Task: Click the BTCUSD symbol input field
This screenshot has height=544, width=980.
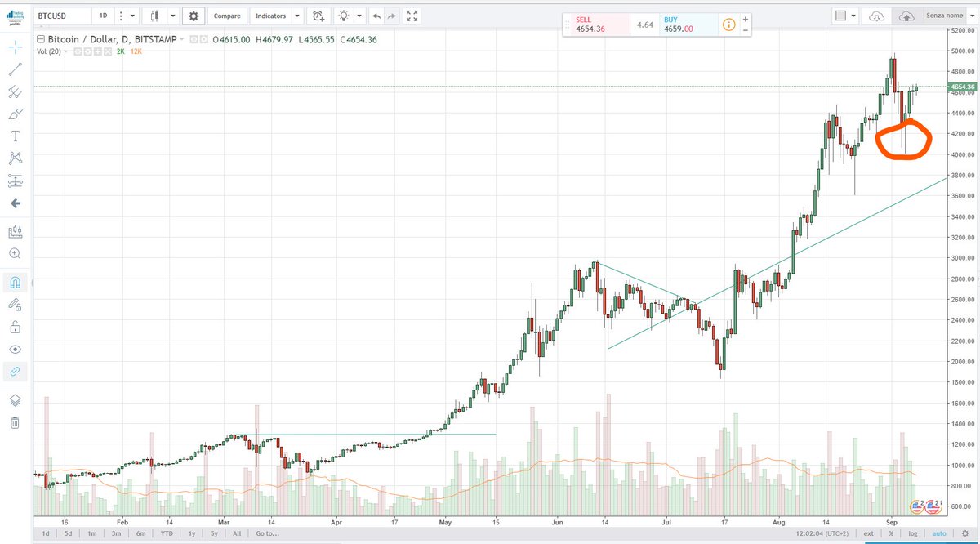Action: tap(61, 16)
